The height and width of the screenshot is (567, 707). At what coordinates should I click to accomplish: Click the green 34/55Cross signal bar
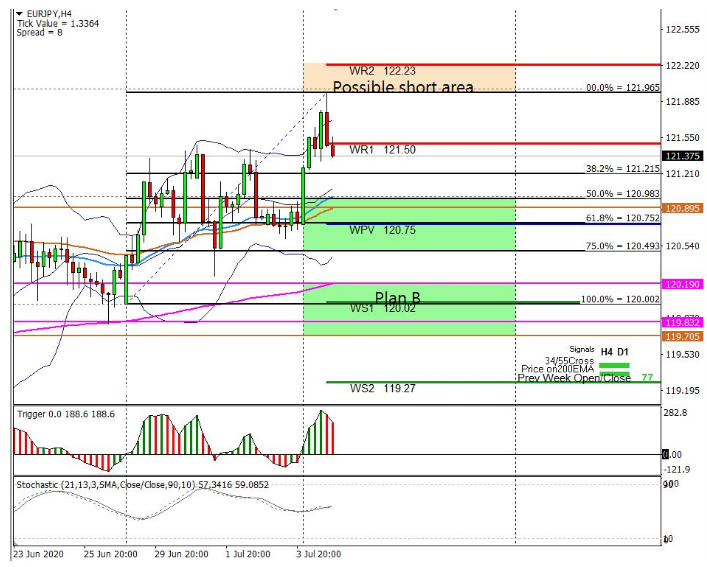(x=614, y=366)
